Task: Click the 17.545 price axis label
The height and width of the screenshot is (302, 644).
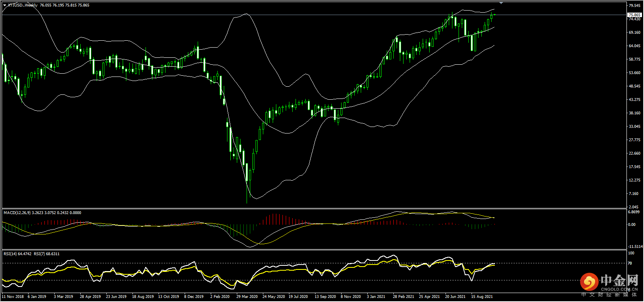Action: point(635,167)
